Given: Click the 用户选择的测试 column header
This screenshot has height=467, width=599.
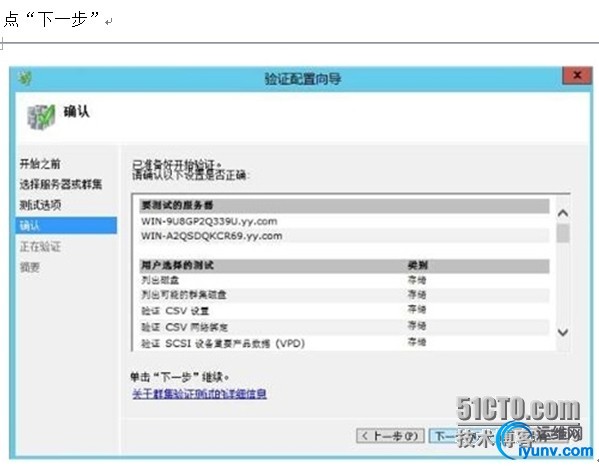Looking at the screenshot, I should tap(177, 266).
